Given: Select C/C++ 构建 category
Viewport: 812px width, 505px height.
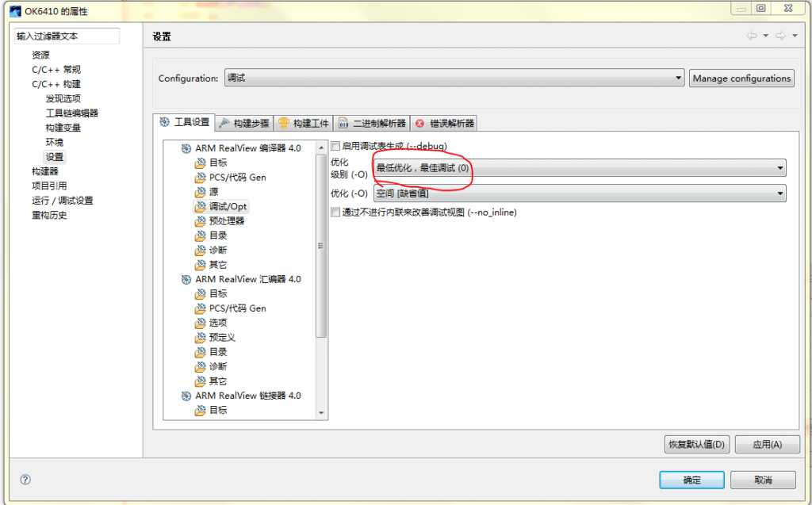Looking at the screenshot, I should pyautogui.click(x=56, y=84).
